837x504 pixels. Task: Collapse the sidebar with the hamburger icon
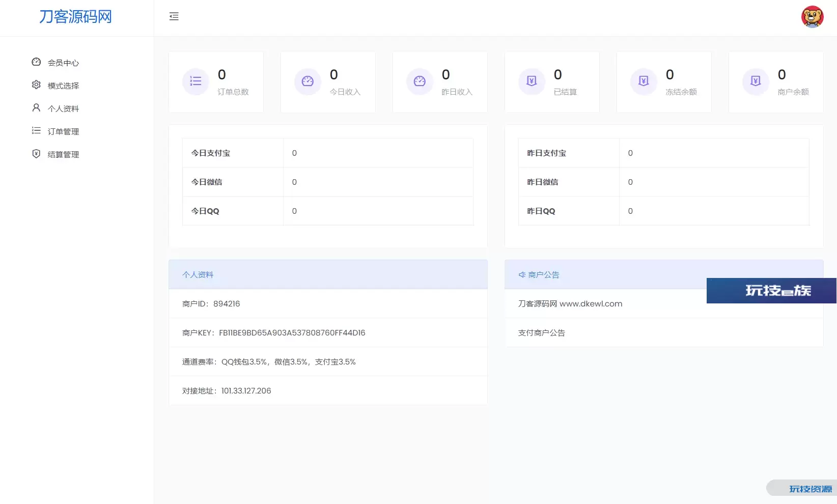pyautogui.click(x=174, y=17)
